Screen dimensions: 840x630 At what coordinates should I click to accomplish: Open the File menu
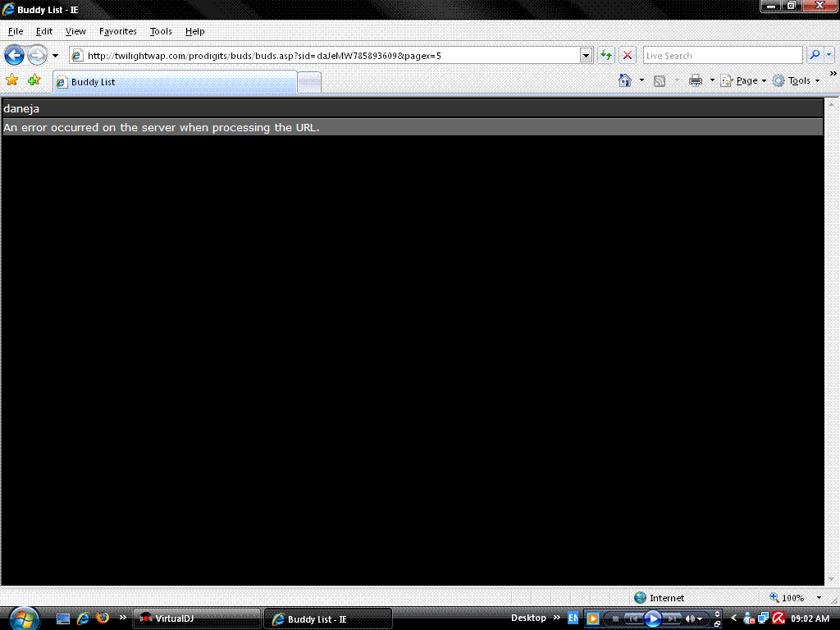[x=16, y=31]
